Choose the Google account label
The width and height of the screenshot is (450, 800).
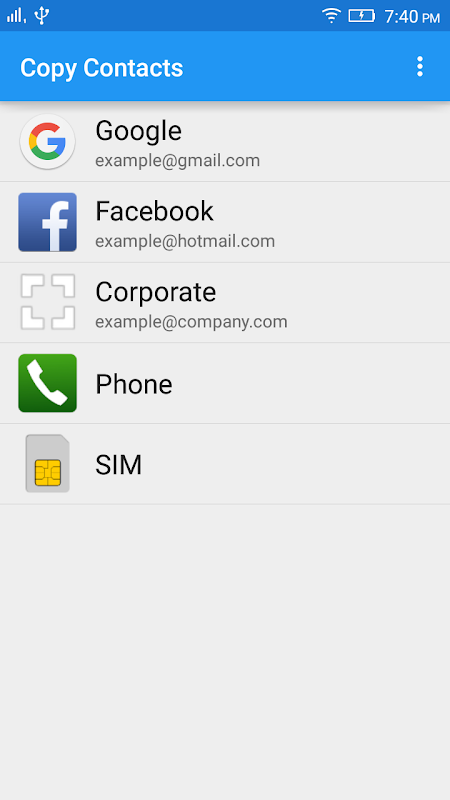tap(138, 131)
